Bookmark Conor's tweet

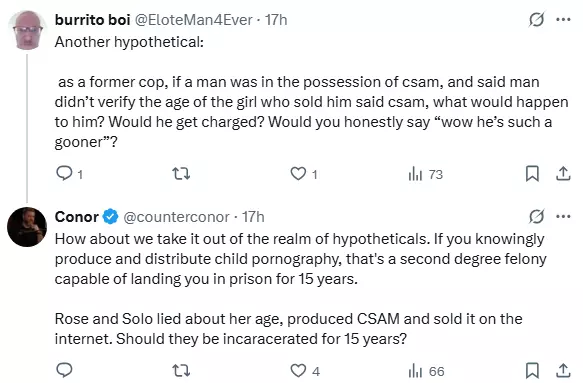(x=532, y=370)
